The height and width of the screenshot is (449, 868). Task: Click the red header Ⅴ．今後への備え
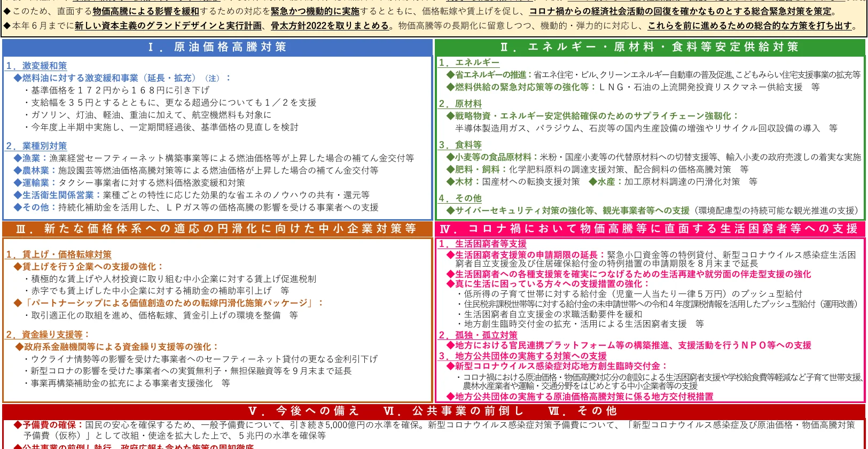point(304,411)
